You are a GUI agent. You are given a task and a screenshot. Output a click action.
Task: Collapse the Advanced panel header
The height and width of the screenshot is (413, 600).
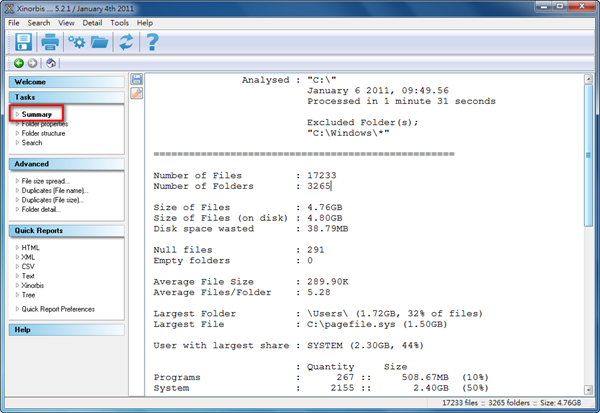[66, 164]
